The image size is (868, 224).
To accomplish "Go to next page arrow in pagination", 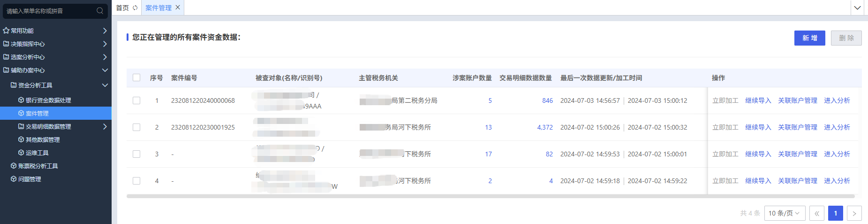I will coord(854,213).
